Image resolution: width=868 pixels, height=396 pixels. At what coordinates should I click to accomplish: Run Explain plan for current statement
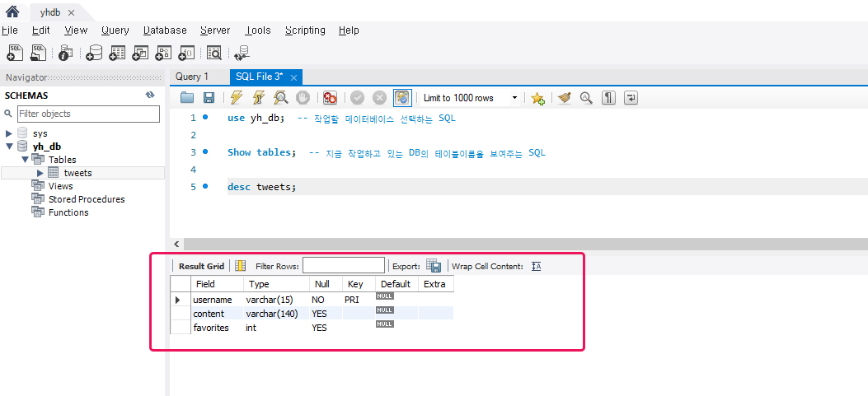[x=280, y=98]
